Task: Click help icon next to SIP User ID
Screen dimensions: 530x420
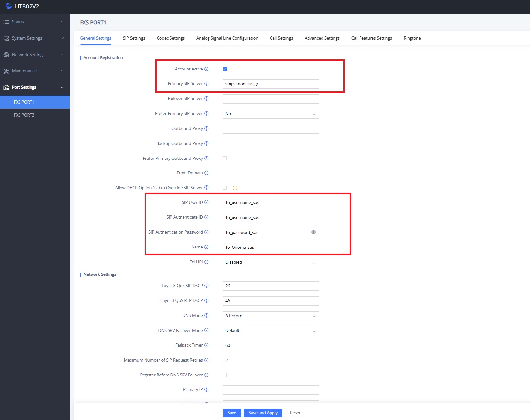Action: click(x=206, y=202)
